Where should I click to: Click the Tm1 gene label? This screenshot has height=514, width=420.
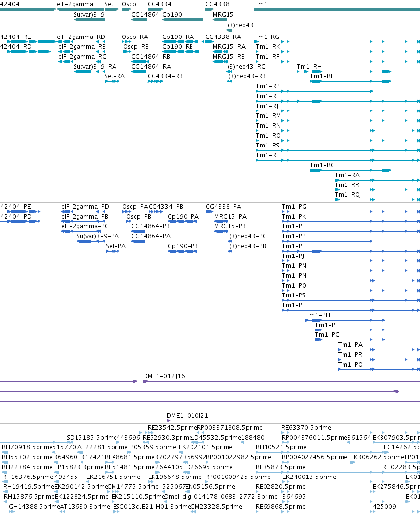pyautogui.click(x=261, y=4)
